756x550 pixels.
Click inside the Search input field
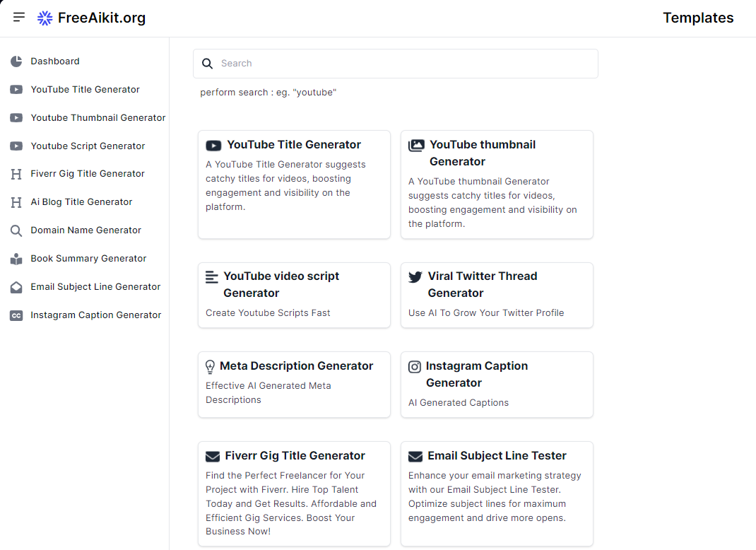coord(396,63)
